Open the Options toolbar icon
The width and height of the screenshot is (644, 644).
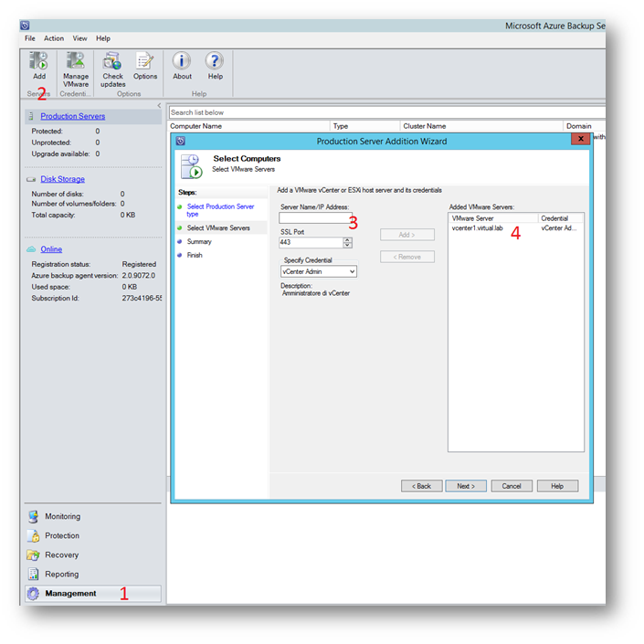point(144,61)
